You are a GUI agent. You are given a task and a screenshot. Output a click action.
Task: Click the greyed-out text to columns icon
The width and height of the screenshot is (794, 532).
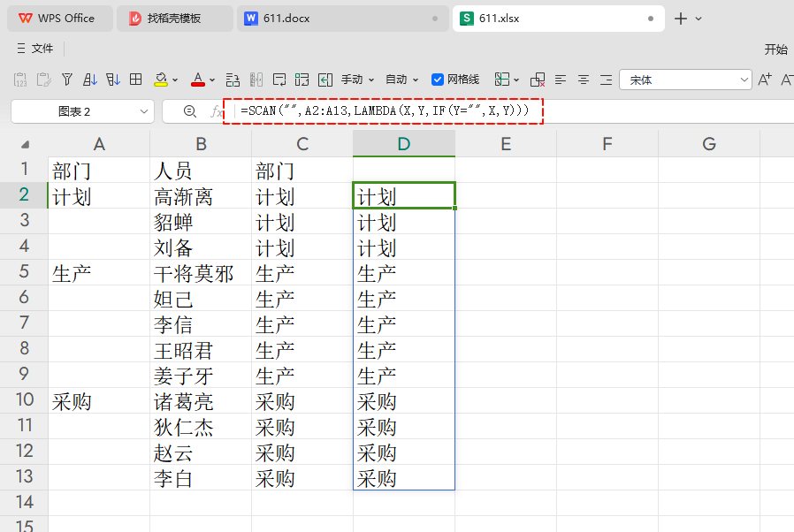click(256, 80)
